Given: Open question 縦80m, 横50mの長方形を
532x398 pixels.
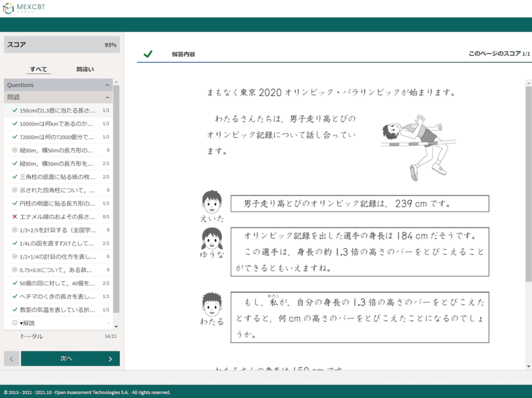Looking at the screenshot, I should (x=58, y=163).
